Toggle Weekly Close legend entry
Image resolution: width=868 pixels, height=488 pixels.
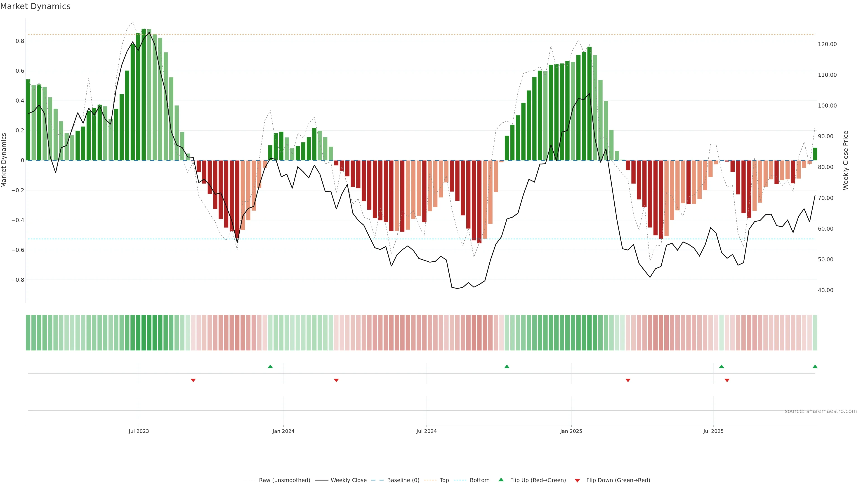[x=348, y=480]
